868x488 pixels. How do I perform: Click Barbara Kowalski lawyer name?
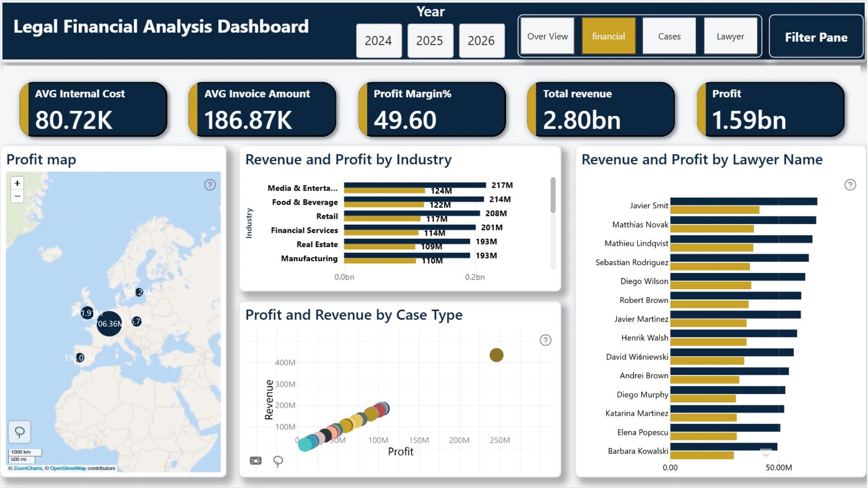click(638, 451)
